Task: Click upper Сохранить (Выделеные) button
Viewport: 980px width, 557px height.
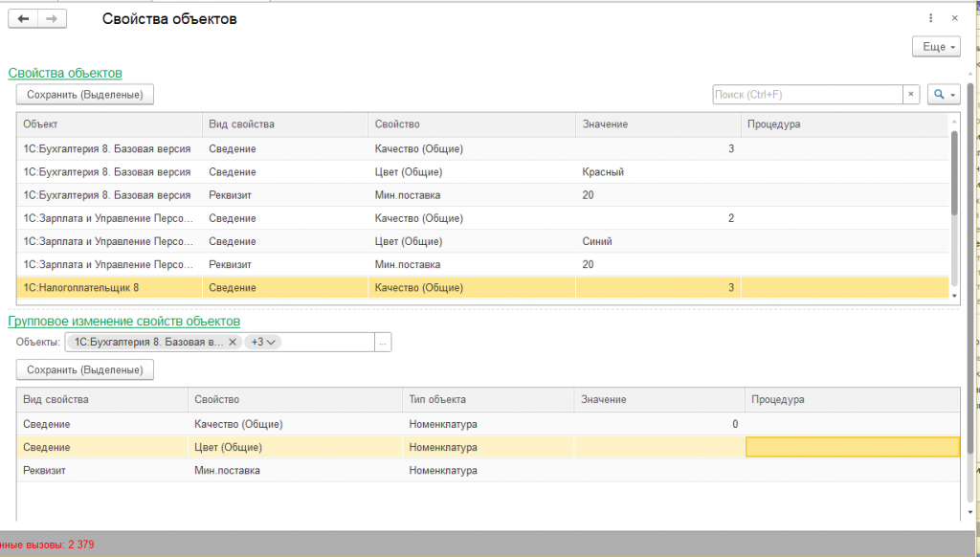Action: 85,95
